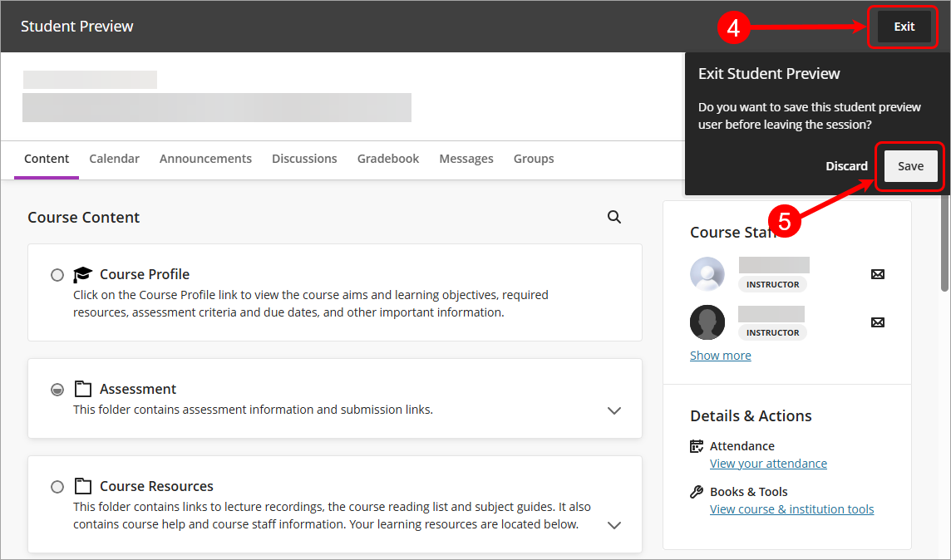This screenshot has width=951, height=560.
Task: Discard the student preview user
Action: [846, 166]
